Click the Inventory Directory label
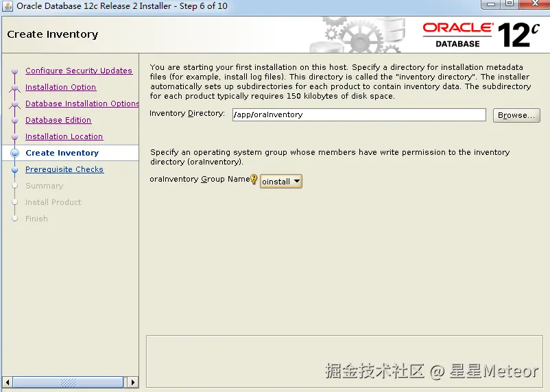The image size is (550, 392). coord(187,113)
